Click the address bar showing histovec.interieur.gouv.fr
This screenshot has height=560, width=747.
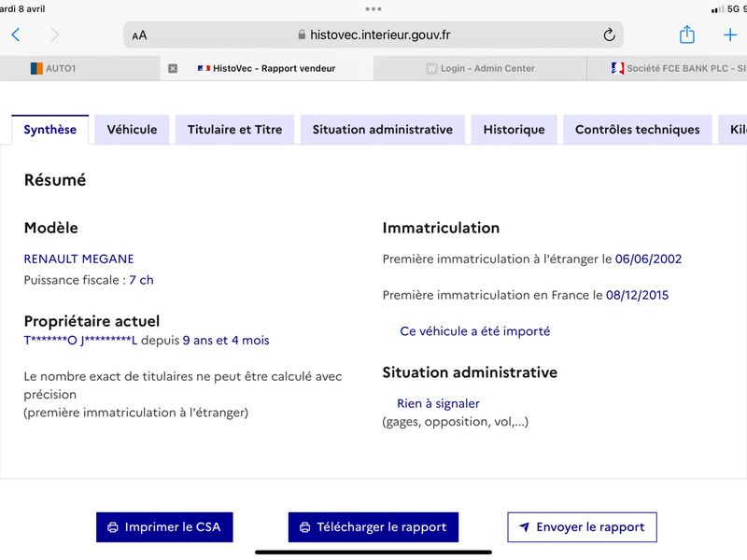click(x=373, y=35)
